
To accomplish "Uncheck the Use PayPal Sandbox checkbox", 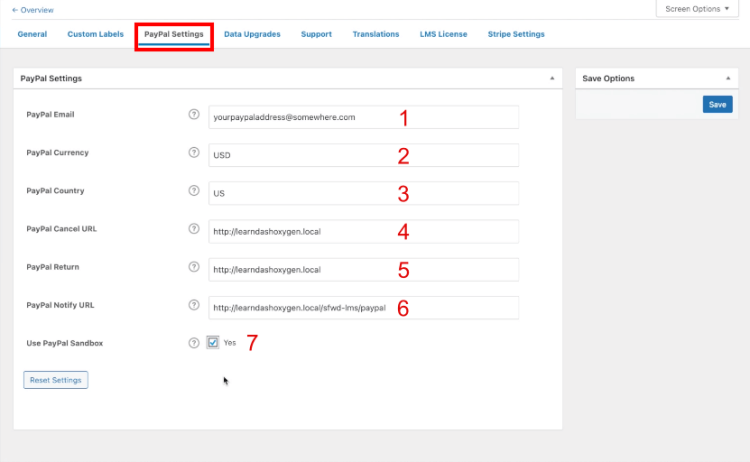I will (213, 342).
